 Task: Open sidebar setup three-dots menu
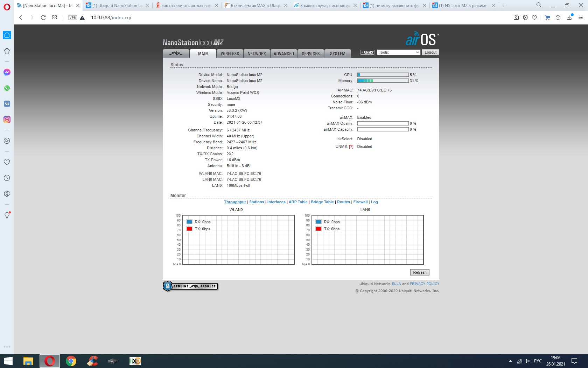pyautogui.click(x=7, y=347)
